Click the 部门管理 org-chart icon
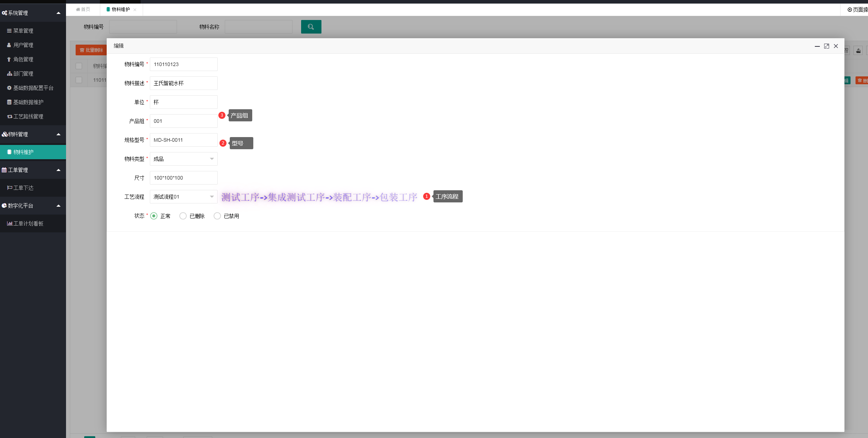Image resolution: width=868 pixels, height=438 pixels. point(9,74)
